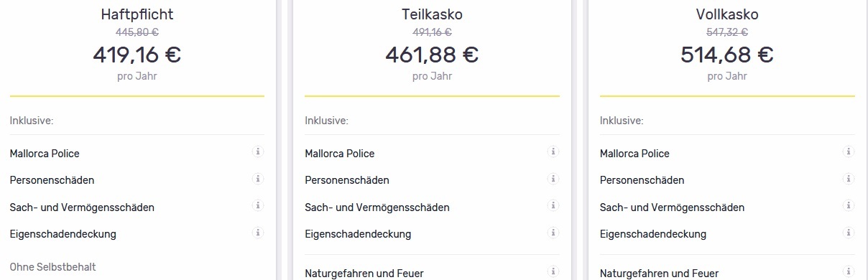Image resolution: width=868 pixels, height=280 pixels.
Task: Click the Teilkasko price 461,88 €
Action: (432, 55)
